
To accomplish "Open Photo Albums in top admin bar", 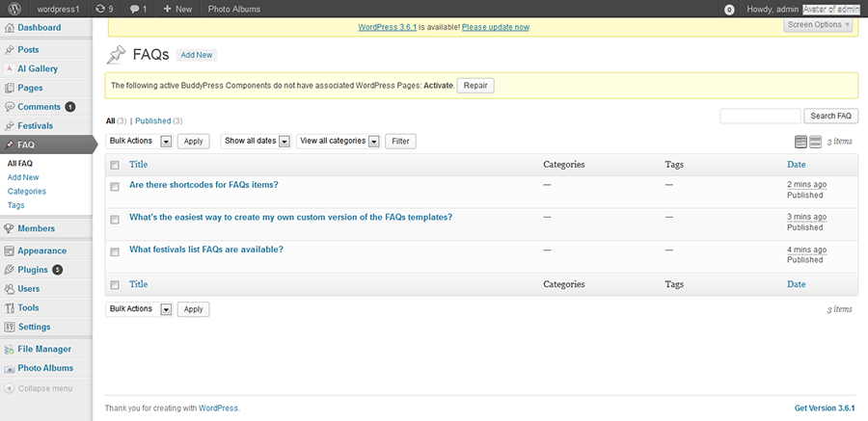I will point(234,9).
